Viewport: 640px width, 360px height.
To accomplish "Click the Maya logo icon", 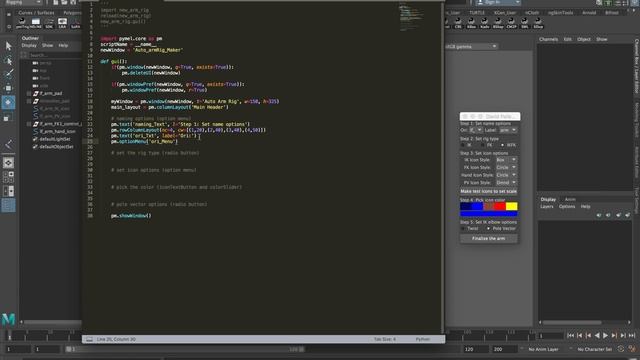I will click(8, 319).
